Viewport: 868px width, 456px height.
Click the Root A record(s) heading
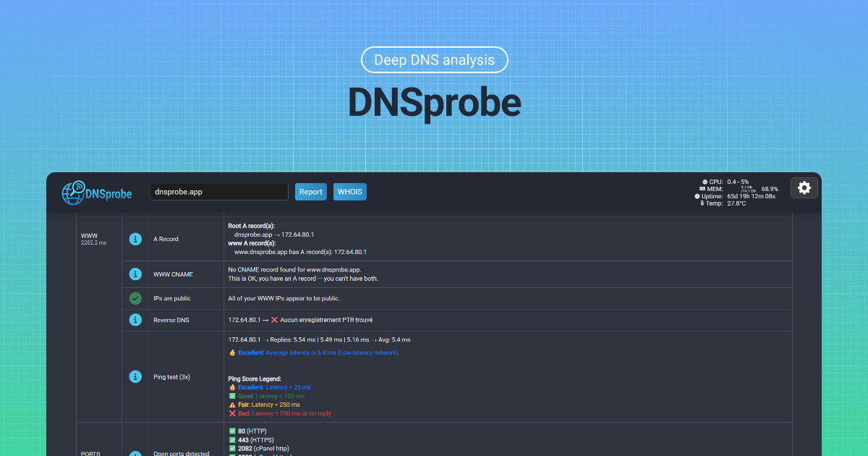point(252,226)
